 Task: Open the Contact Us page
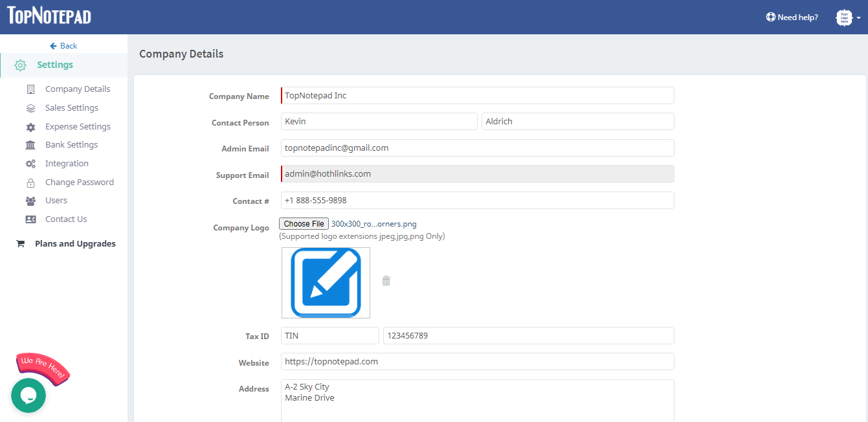(66, 219)
